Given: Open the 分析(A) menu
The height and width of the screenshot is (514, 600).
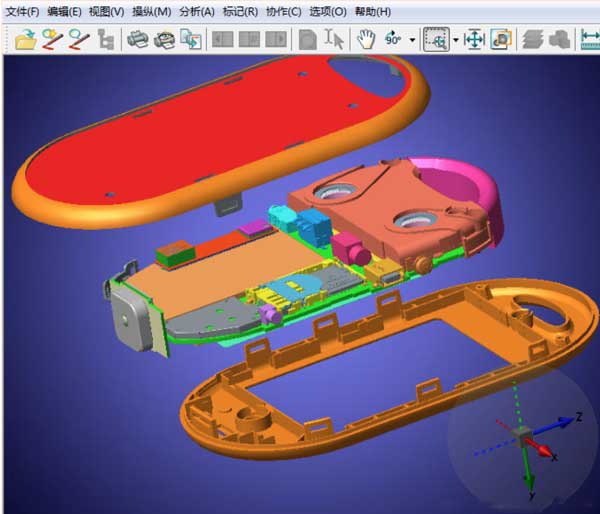Looking at the screenshot, I should coord(197,12).
